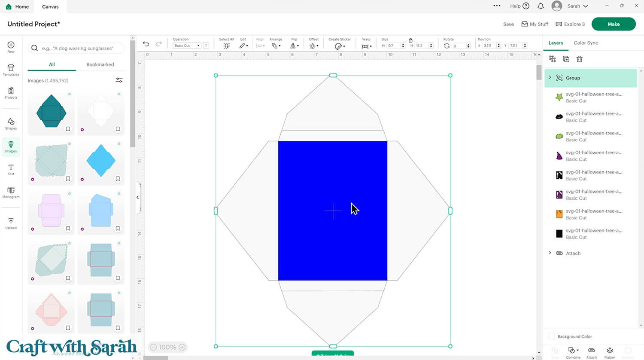Ungroup using the layers panel group icon
The height and width of the screenshot is (360, 644).
553,59
